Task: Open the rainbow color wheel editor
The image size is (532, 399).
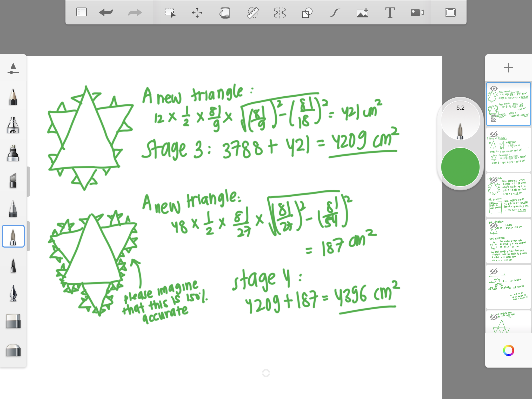Action: pos(508,350)
